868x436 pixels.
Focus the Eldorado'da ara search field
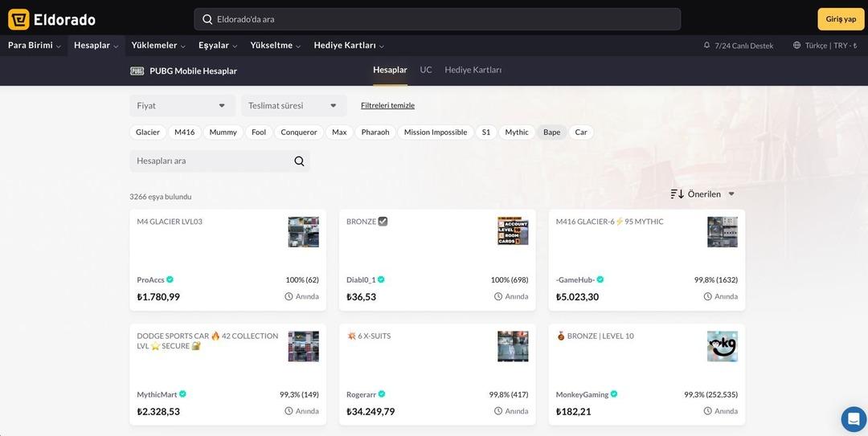pyautogui.click(x=437, y=19)
